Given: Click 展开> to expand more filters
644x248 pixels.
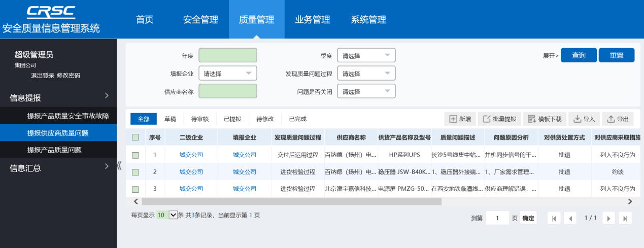Looking at the screenshot, I should click(551, 56).
